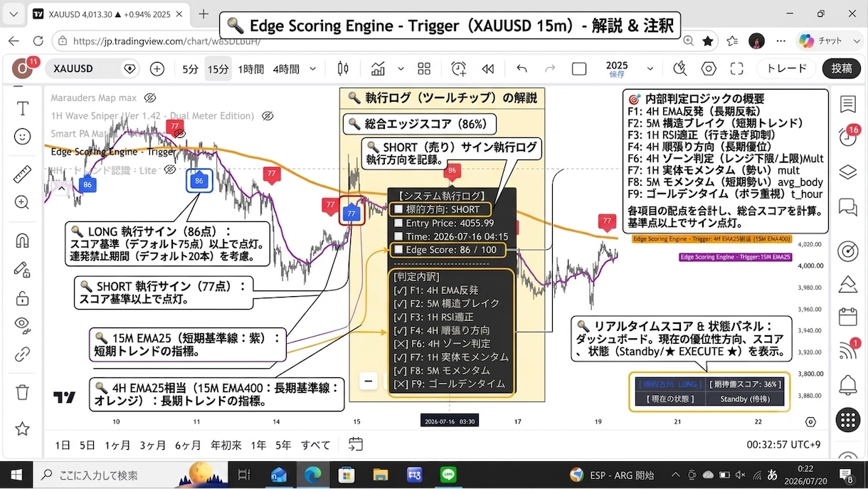Toggle visibility of 1H Wave Sniper indicator

click(x=268, y=116)
